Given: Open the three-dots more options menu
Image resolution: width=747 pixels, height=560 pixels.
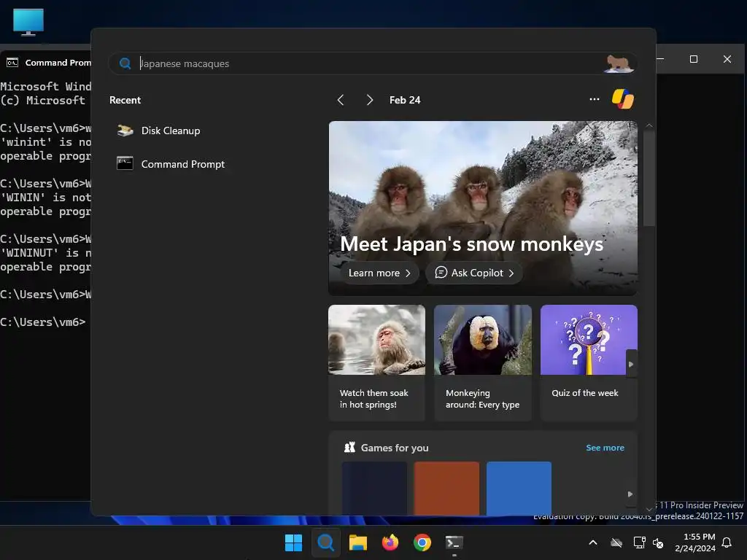Looking at the screenshot, I should 594,99.
